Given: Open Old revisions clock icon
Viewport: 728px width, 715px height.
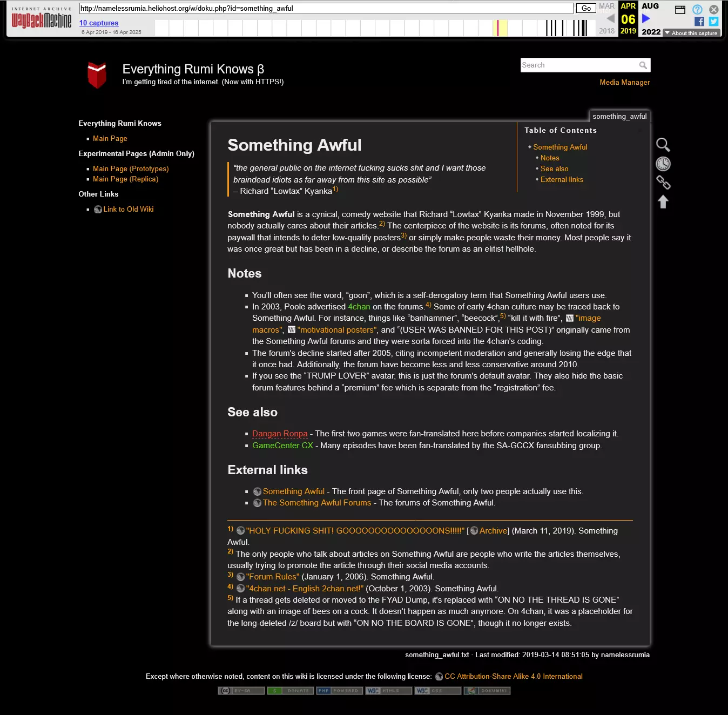Looking at the screenshot, I should click(663, 164).
